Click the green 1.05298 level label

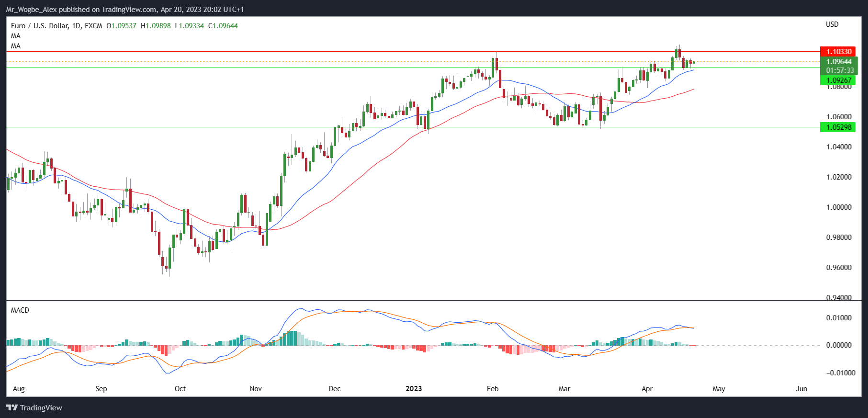pyautogui.click(x=838, y=127)
